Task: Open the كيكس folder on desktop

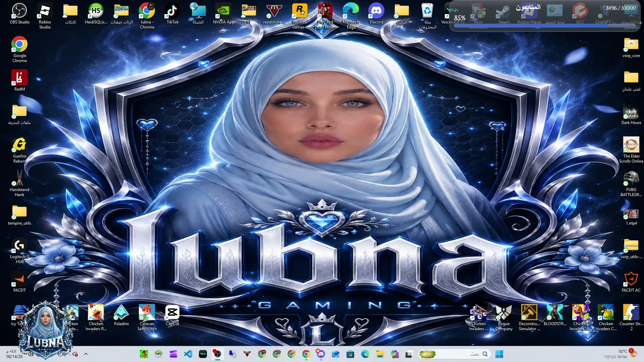Action: click(401, 14)
